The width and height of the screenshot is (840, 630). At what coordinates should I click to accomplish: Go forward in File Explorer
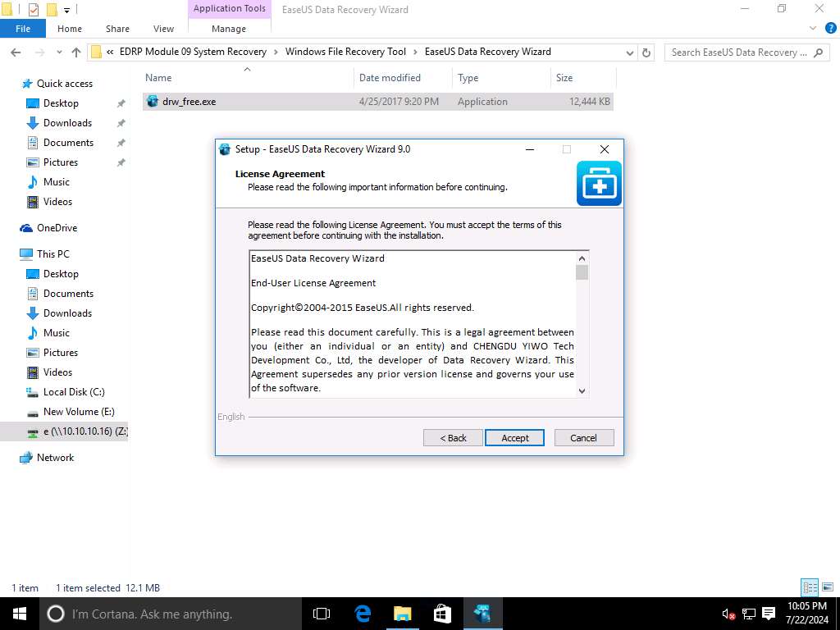pyautogui.click(x=39, y=52)
